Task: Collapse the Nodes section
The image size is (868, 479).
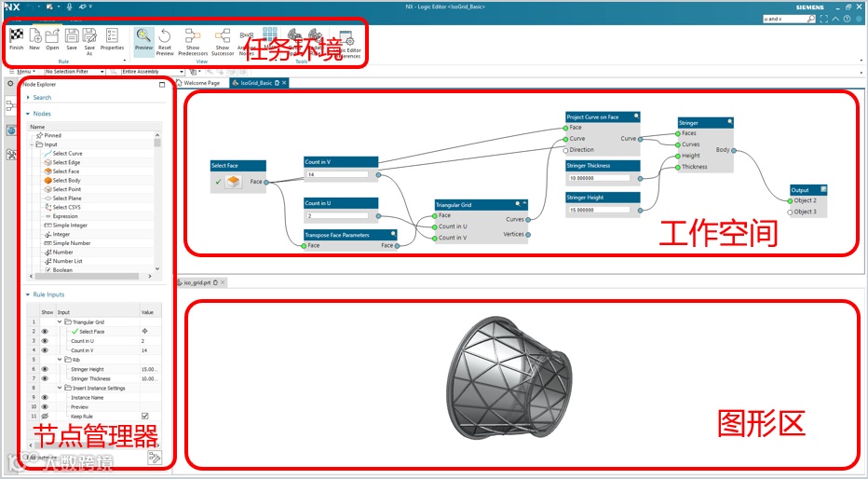Action: point(28,114)
